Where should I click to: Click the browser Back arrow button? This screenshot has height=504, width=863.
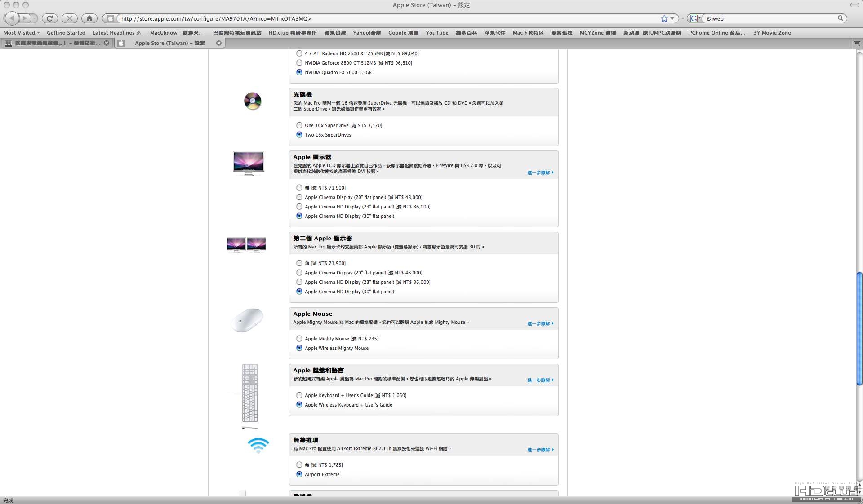12,18
